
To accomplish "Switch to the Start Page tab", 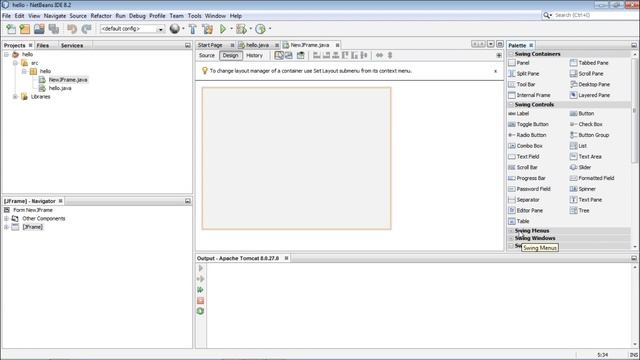I will click(x=211, y=45).
